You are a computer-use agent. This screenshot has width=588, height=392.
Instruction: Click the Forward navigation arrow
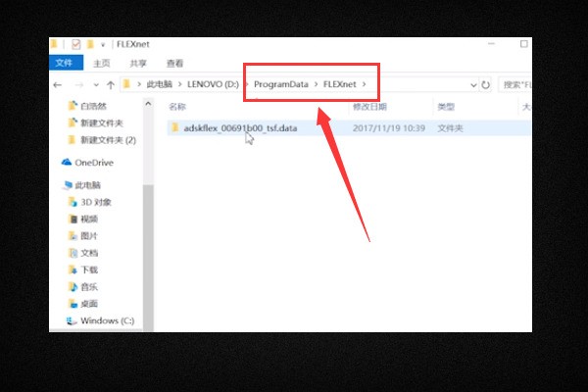point(79,85)
